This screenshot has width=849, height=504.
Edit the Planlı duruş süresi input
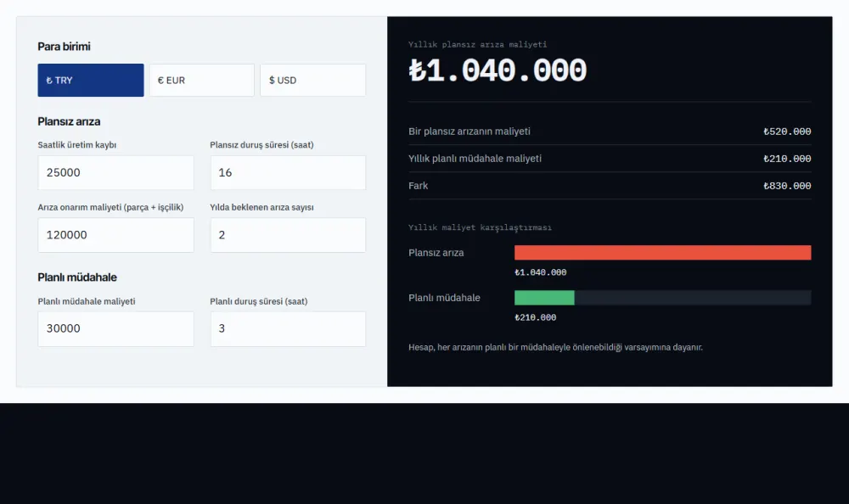[288, 328]
